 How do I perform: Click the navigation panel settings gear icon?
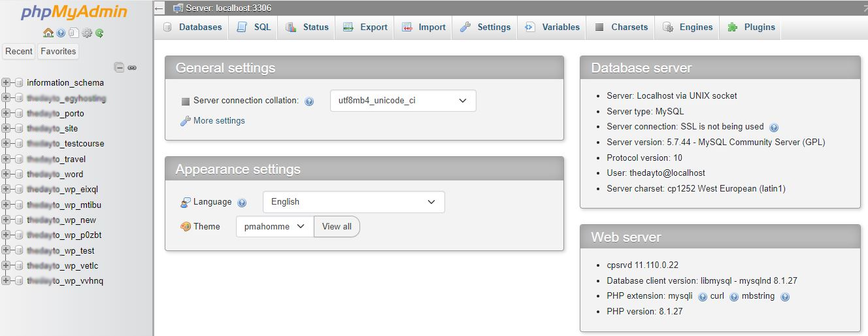[86, 33]
